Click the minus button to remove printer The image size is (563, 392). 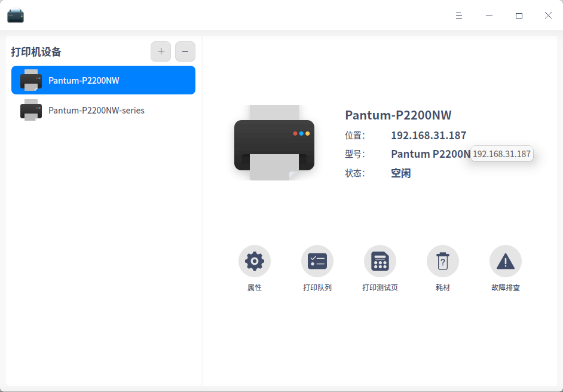click(185, 51)
